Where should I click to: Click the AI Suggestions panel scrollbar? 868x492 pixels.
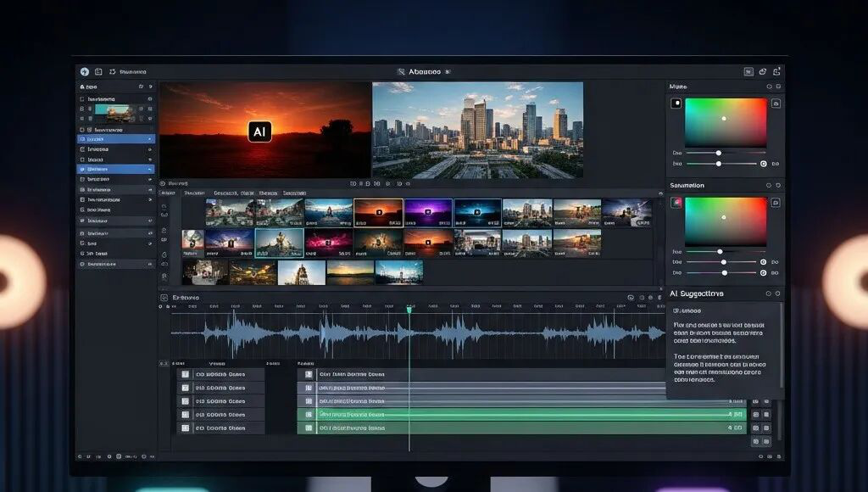click(781, 346)
